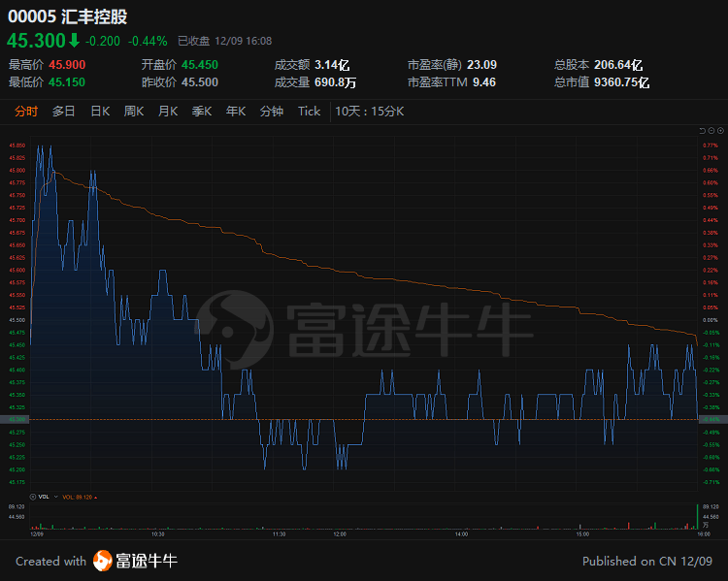This screenshot has width=728, height=581.
Task: Click the zoom out minus icon
Action: [711, 132]
